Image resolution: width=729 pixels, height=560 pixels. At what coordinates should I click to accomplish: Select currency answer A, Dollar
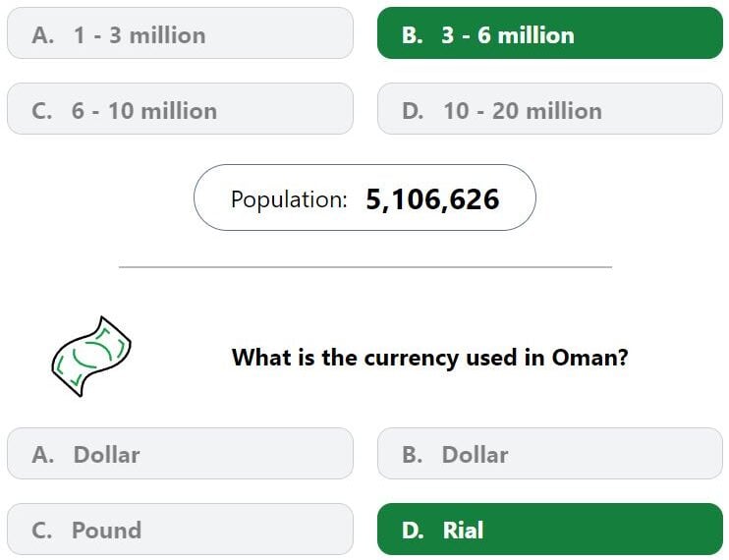[180, 454]
